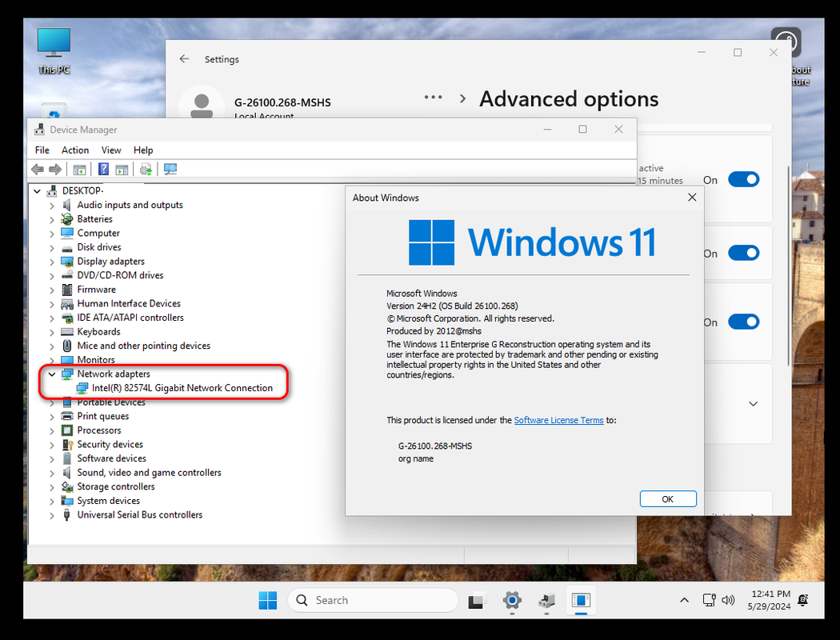Click the Settings window vertical scrollbar
Image resolution: width=840 pixels, height=640 pixels.
(788, 266)
